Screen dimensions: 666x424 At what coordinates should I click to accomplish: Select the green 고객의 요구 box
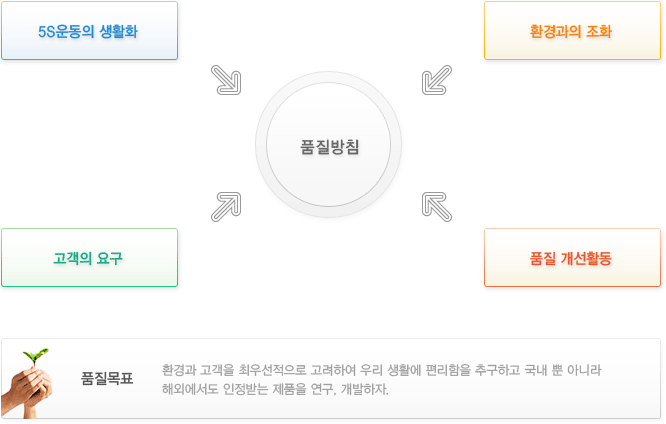[90, 257]
